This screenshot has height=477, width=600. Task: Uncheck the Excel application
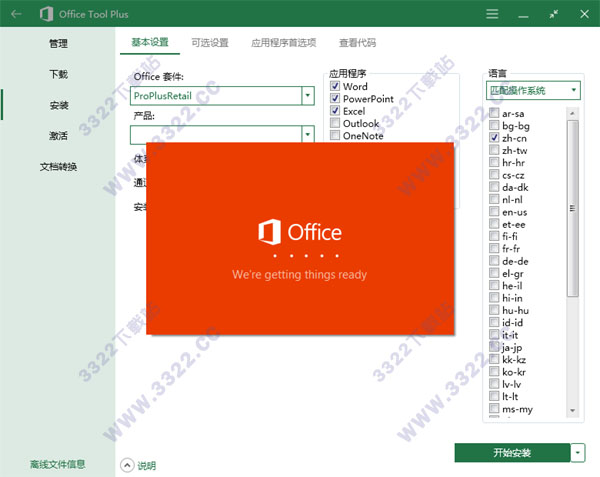(335, 111)
